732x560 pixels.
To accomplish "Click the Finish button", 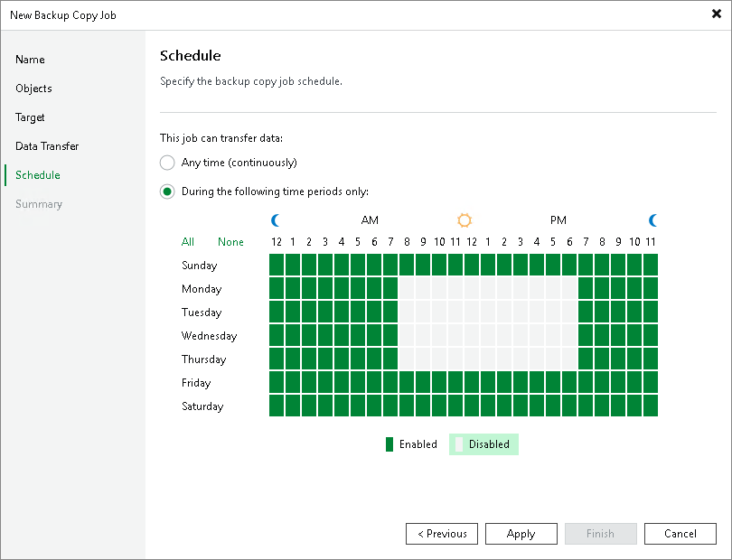I will coord(600,534).
